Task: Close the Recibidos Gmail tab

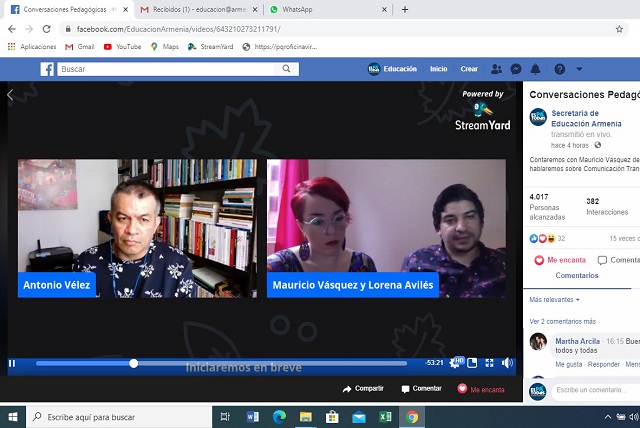Action: click(255, 9)
